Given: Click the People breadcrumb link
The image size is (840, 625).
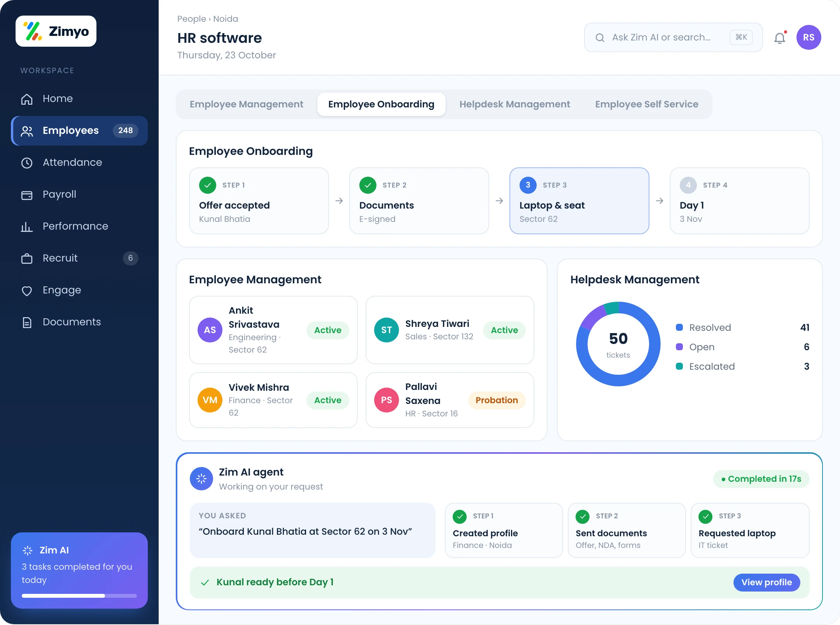Looking at the screenshot, I should coord(191,19).
